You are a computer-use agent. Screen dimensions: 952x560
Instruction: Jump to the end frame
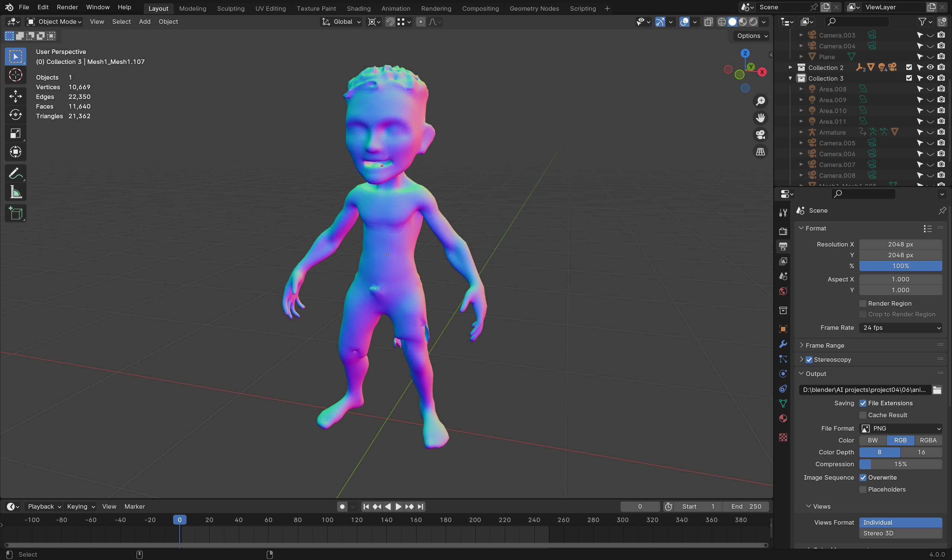pos(420,506)
